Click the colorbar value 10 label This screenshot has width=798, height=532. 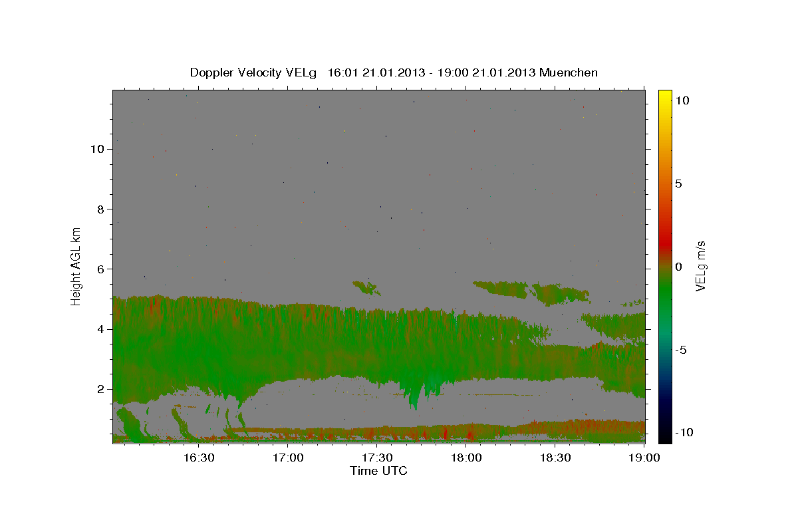click(682, 100)
